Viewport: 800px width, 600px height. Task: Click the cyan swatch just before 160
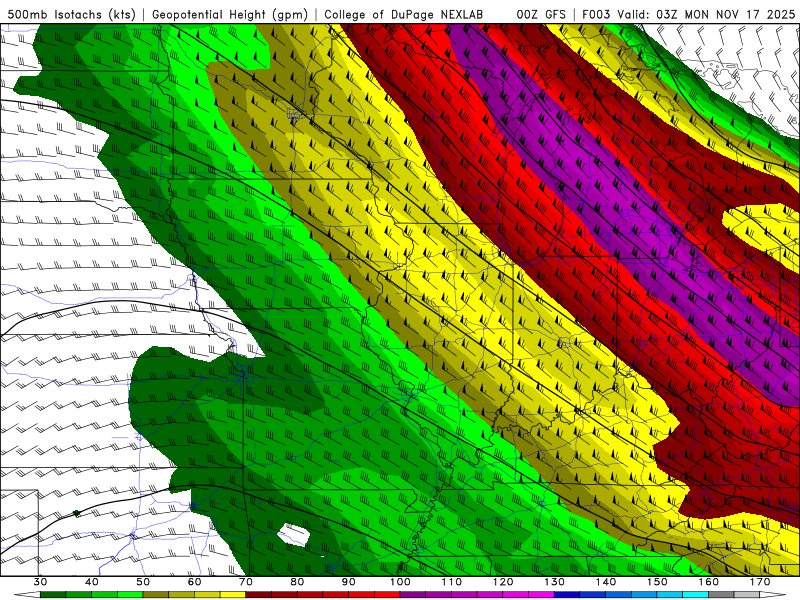(x=695, y=595)
